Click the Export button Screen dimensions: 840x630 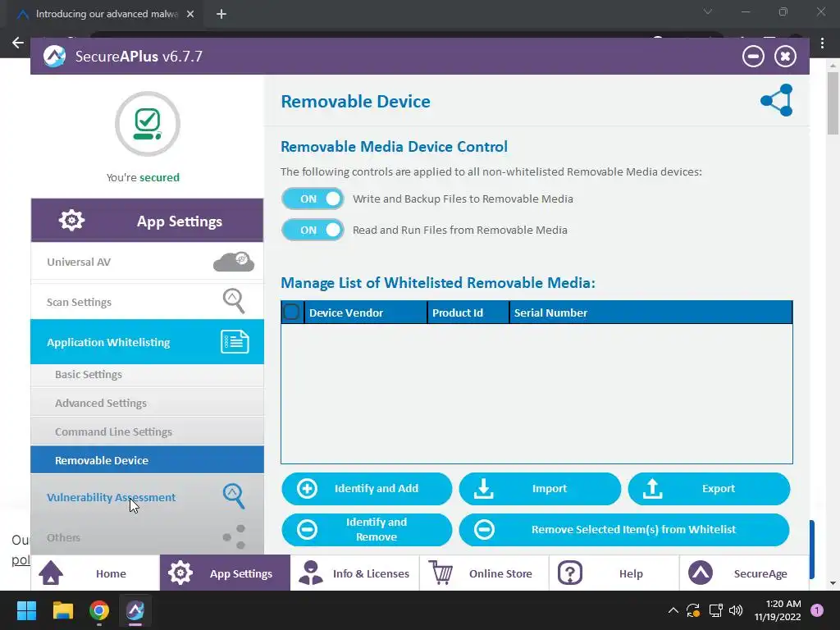tap(708, 489)
